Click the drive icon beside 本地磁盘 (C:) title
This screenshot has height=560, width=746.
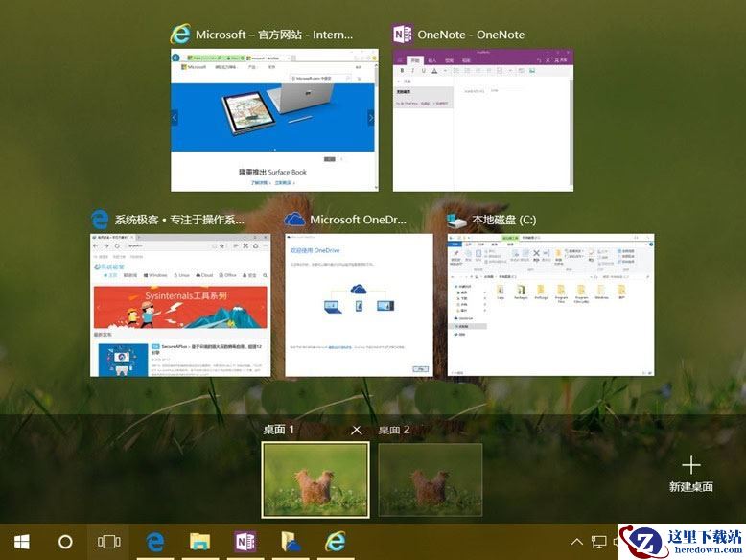456,220
